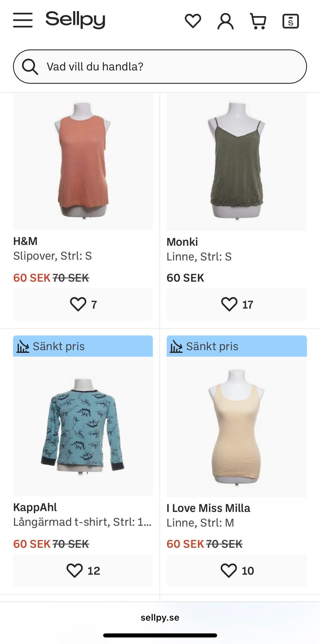Image resolution: width=320 pixels, height=644 pixels.
Task: Tap the Monki brand name
Action: coord(182,242)
